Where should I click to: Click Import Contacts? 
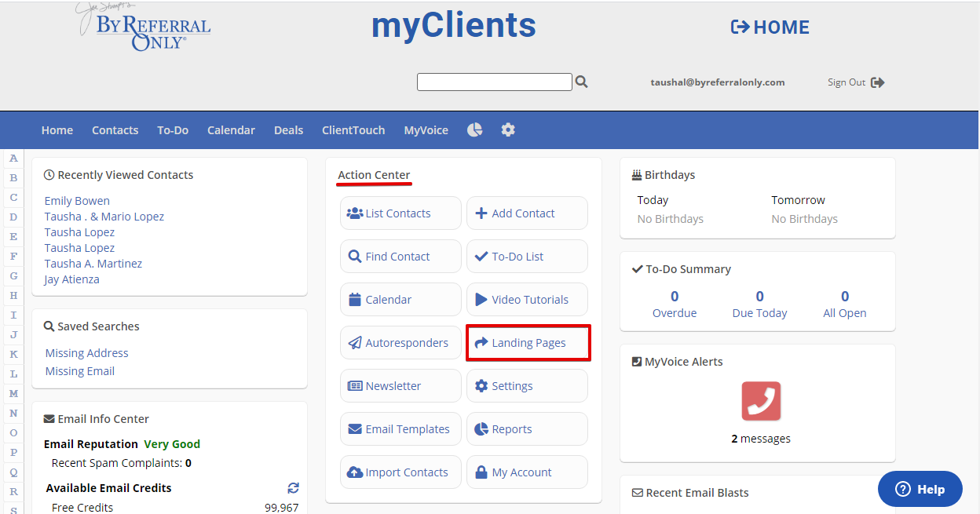pyautogui.click(x=400, y=472)
